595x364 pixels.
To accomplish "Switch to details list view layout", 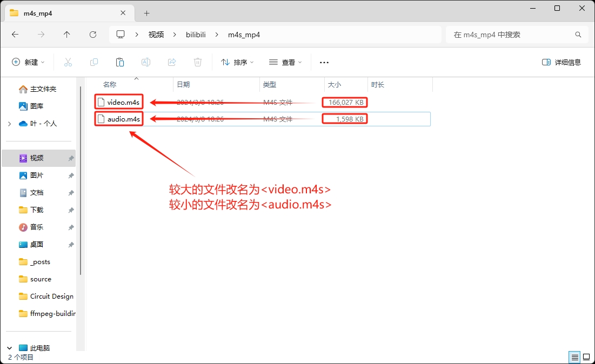I will pos(574,357).
